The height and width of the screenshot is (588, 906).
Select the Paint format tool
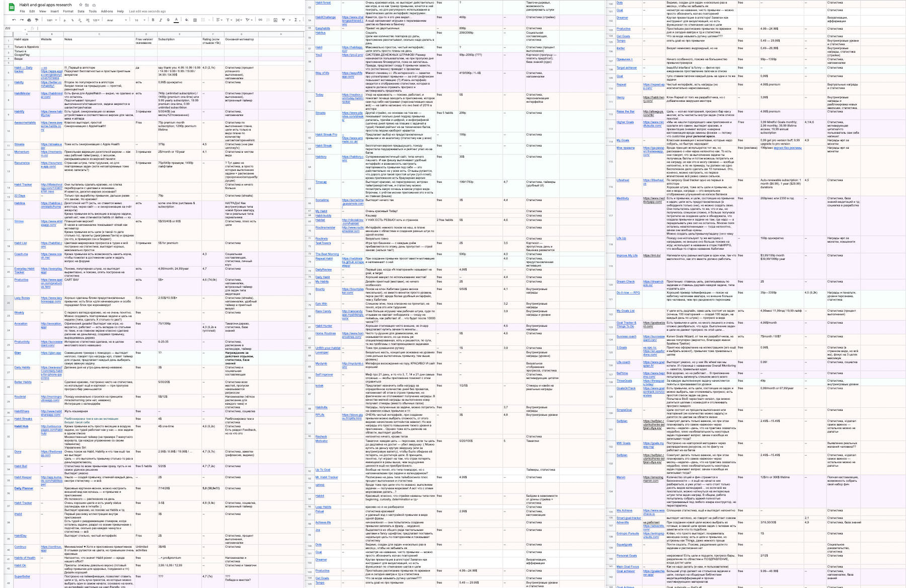coord(37,21)
